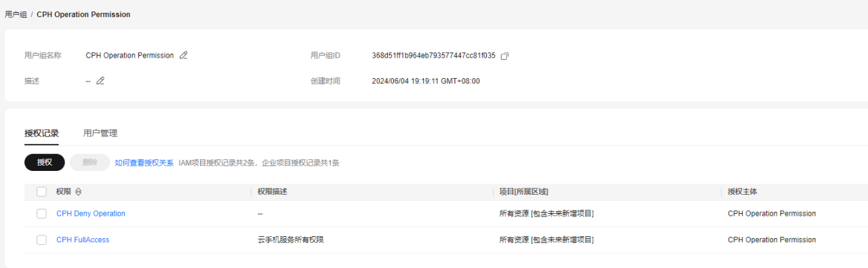
Task: Switch to the 用户管理 tab
Action: pyautogui.click(x=100, y=133)
